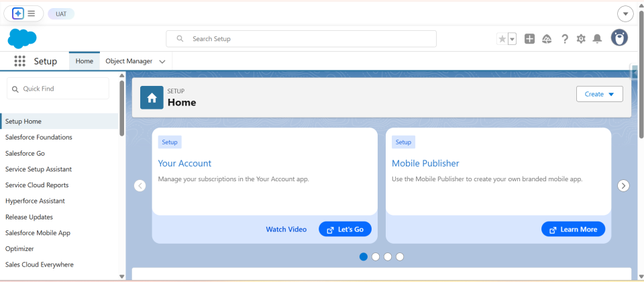Open the Notifications bell icon
Image resolution: width=644 pixels, height=282 pixels.
coord(597,39)
